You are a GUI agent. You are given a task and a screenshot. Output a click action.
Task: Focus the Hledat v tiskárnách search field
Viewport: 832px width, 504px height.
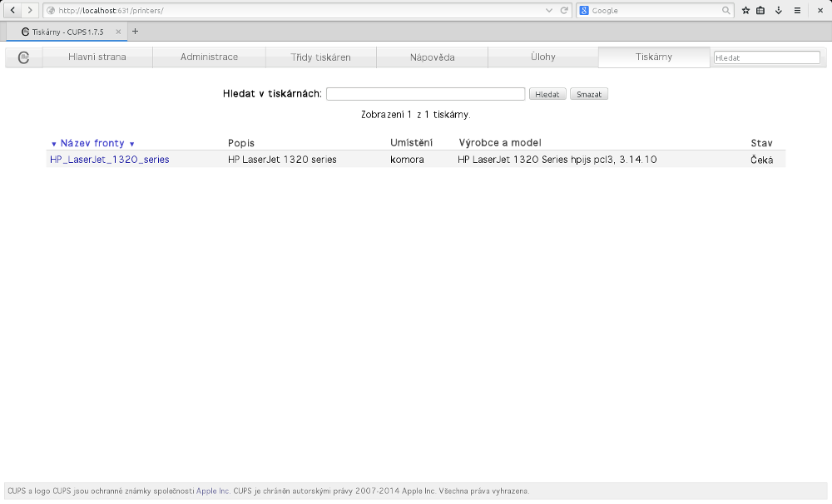[425, 94]
